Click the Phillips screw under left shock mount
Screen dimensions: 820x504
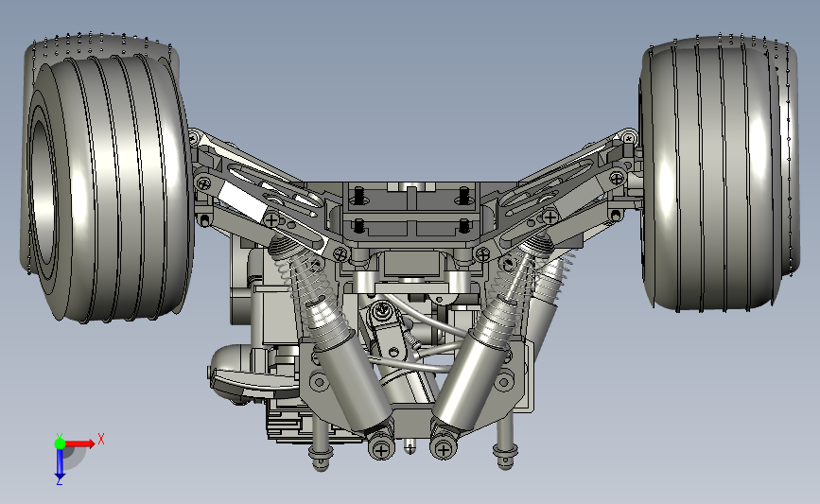tap(381, 448)
